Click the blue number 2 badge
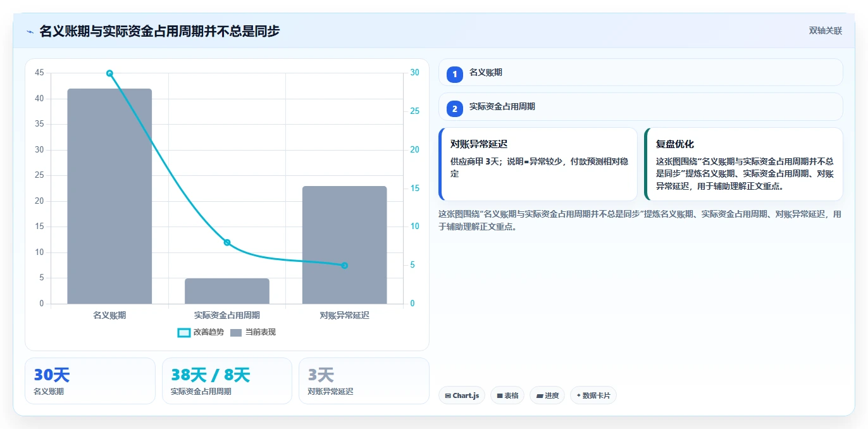 tap(454, 109)
